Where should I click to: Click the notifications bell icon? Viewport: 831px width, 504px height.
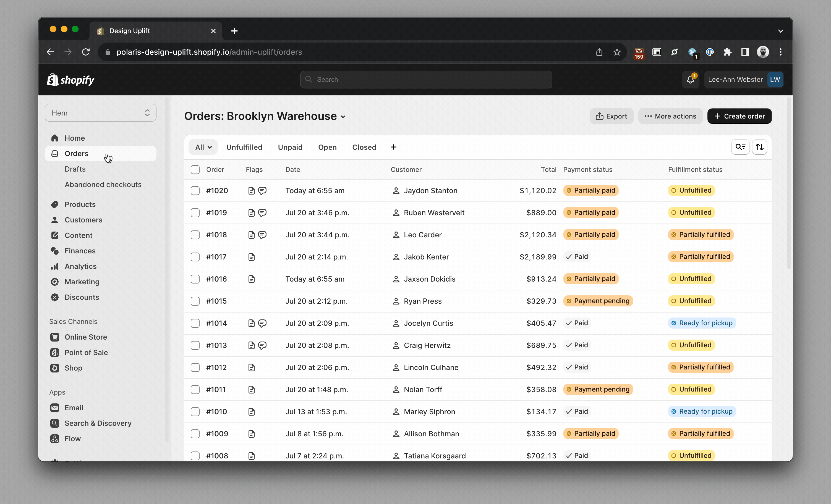[x=690, y=80]
